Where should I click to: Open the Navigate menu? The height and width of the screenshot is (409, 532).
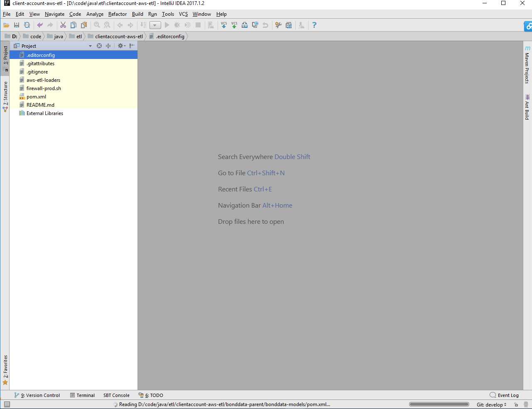pyautogui.click(x=54, y=14)
